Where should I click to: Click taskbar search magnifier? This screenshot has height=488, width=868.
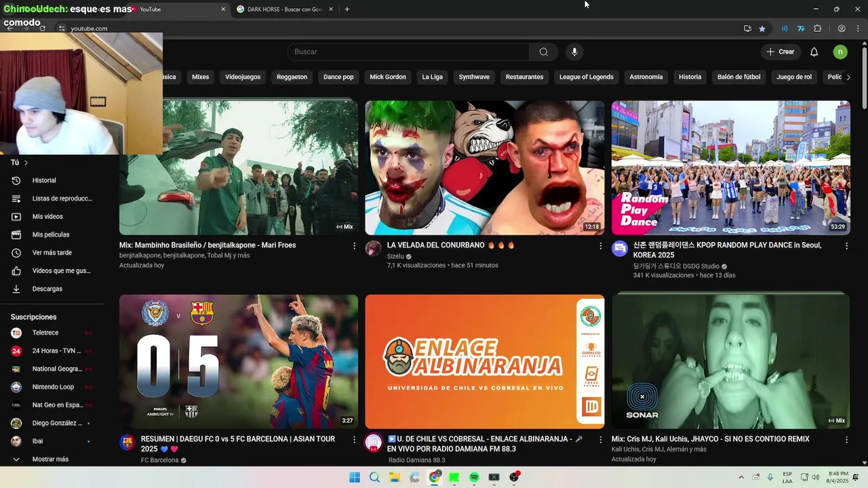point(374,477)
